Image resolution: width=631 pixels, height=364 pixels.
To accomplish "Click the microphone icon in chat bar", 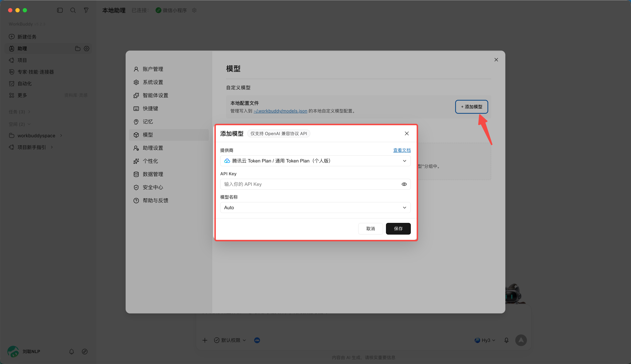I will pos(506,340).
